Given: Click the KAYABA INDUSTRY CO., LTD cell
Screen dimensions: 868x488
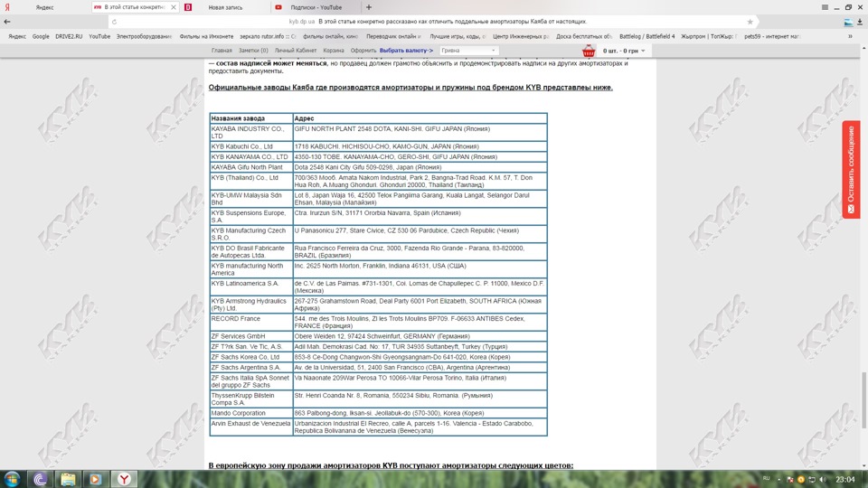Looking at the screenshot, I should (251, 132).
